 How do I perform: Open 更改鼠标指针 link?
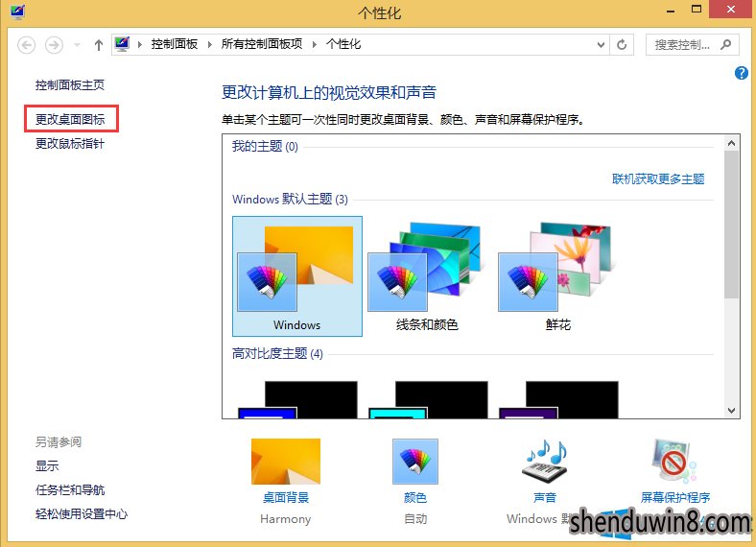click(70, 144)
